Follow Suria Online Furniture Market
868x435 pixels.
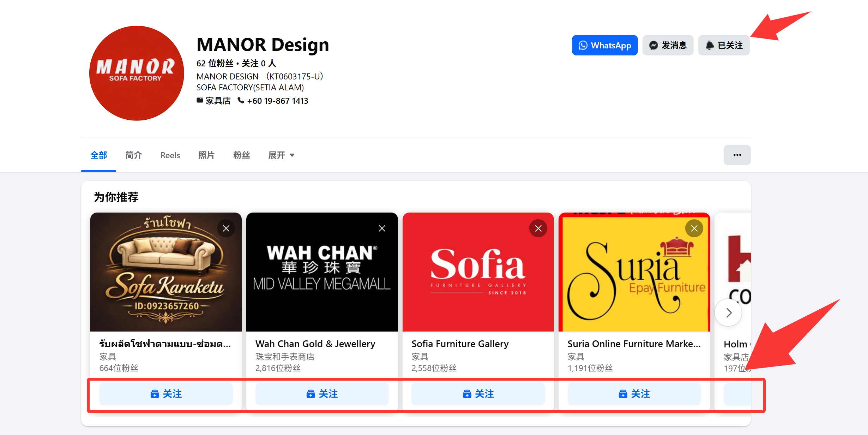click(634, 394)
